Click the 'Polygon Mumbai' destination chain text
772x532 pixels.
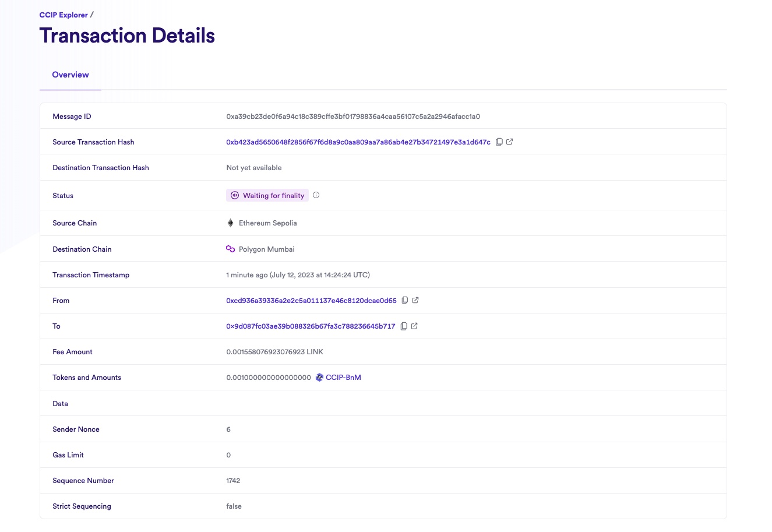(267, 249)
